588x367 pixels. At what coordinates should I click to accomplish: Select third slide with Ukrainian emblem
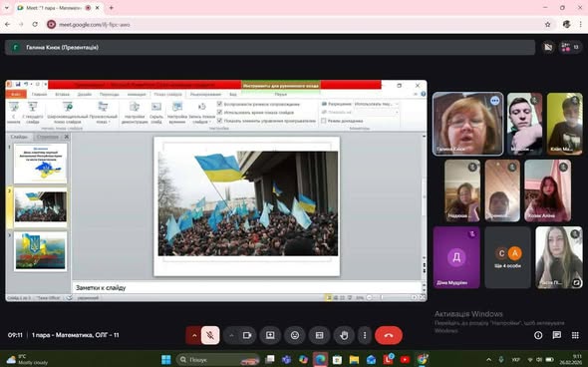click(x=41, y=251)
